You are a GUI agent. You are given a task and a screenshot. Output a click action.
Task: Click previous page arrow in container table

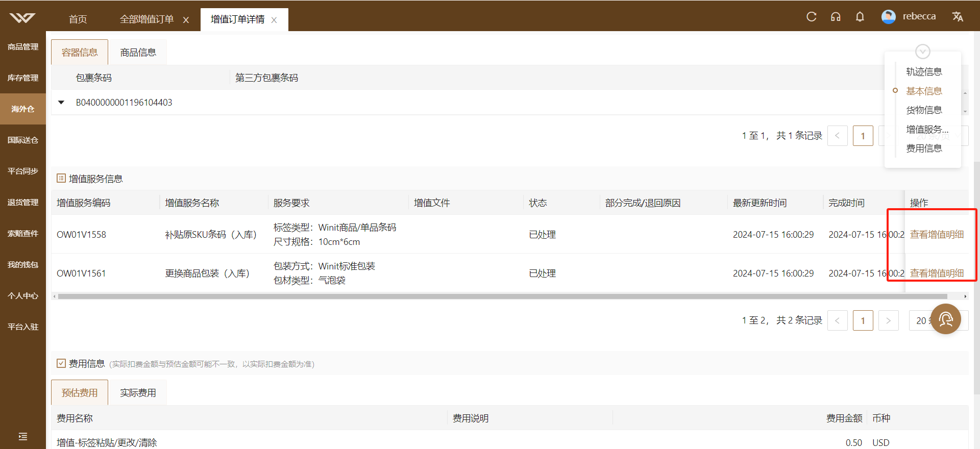pyautogui.click(x=838, y=136)
